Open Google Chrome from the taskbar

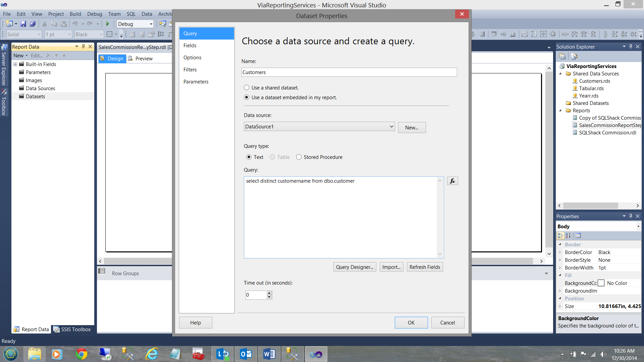(81, 354)
